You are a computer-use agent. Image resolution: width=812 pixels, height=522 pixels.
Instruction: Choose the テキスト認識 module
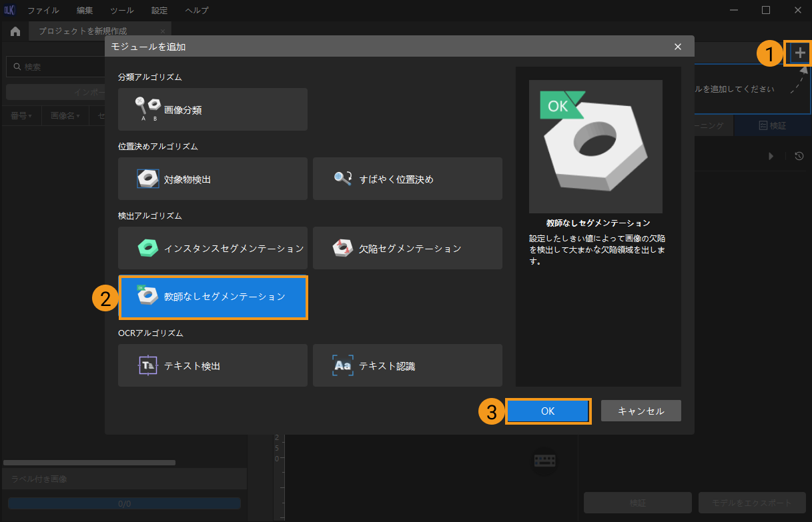[407, 365]
